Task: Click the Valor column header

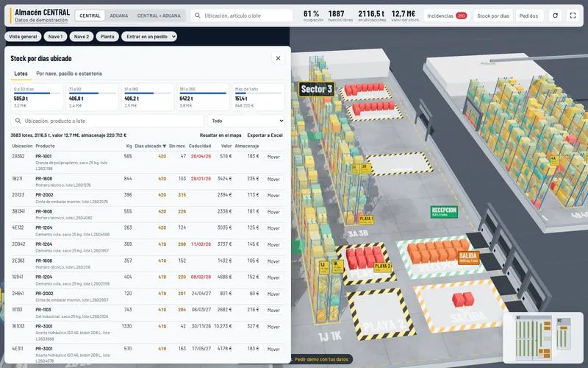Action: (226, 146)
